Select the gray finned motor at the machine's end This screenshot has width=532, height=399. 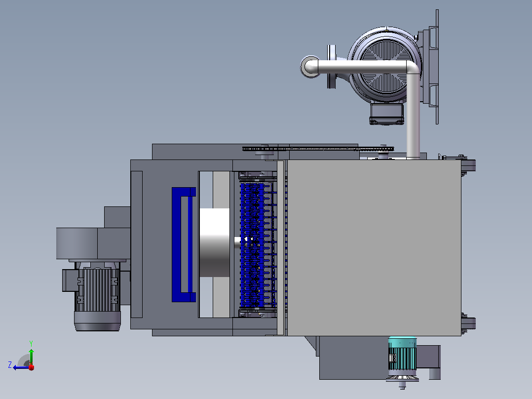coord(97,295)
